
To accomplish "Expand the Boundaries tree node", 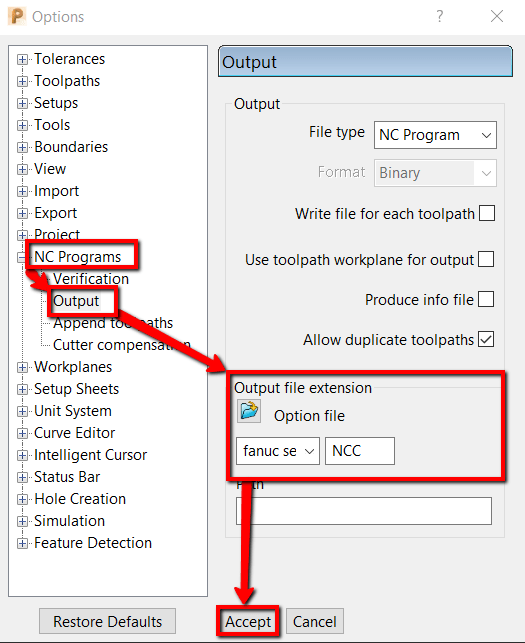I will point(22,147).
